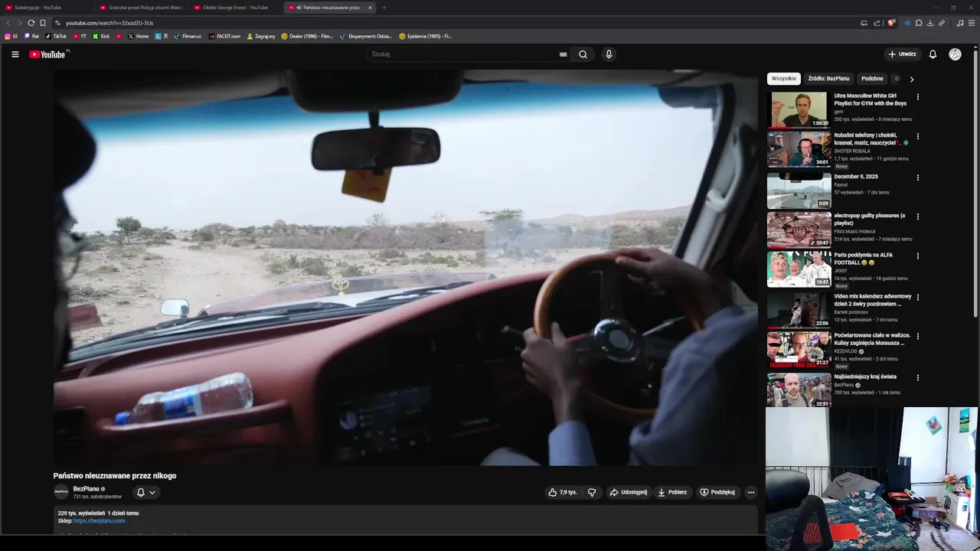
Task: Open the IG bookmark
Action: coord(11,36)
